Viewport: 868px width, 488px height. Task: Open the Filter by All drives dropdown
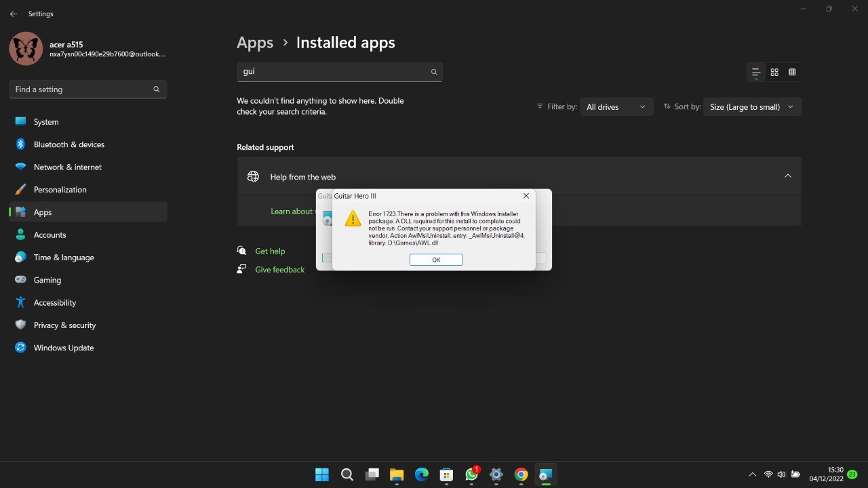coord(616,107)
